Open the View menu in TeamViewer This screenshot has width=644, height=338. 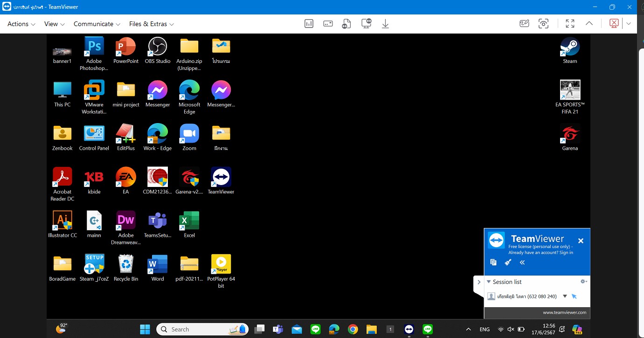point(55,24)
